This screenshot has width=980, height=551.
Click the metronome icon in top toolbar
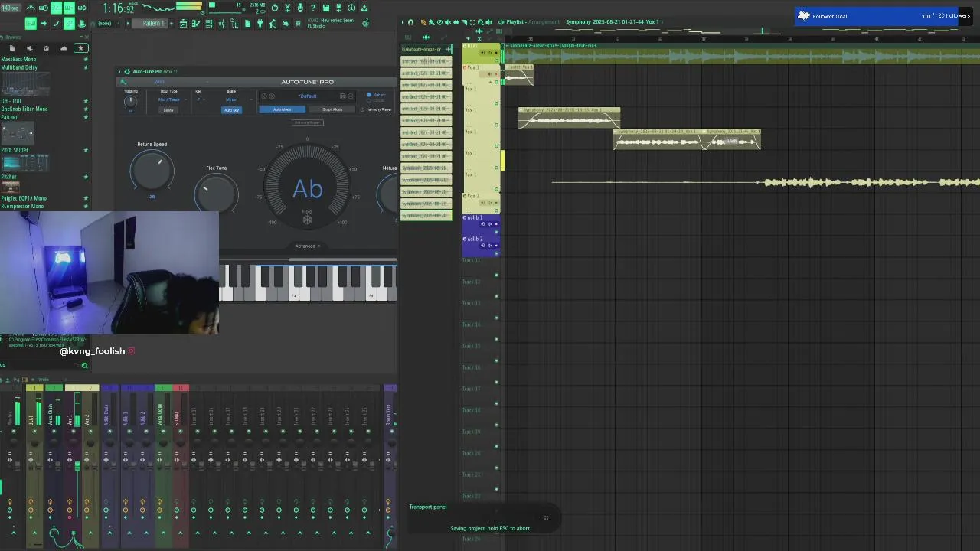[x=31, y=7]
